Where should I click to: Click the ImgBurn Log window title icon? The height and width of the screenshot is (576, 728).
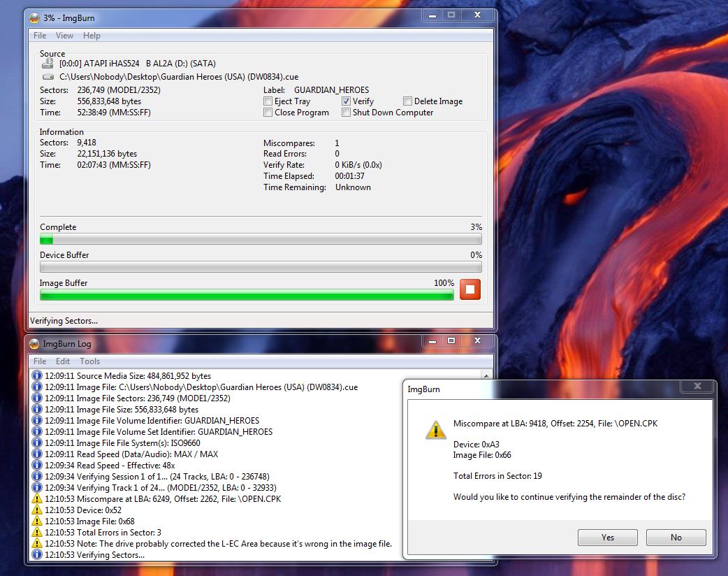[x=34, y=344]
